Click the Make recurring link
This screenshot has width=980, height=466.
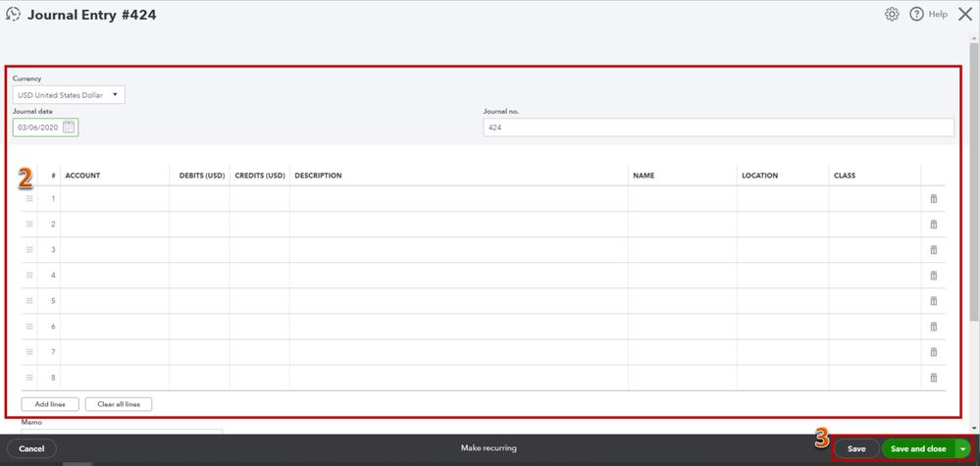(x=489, y=448)
